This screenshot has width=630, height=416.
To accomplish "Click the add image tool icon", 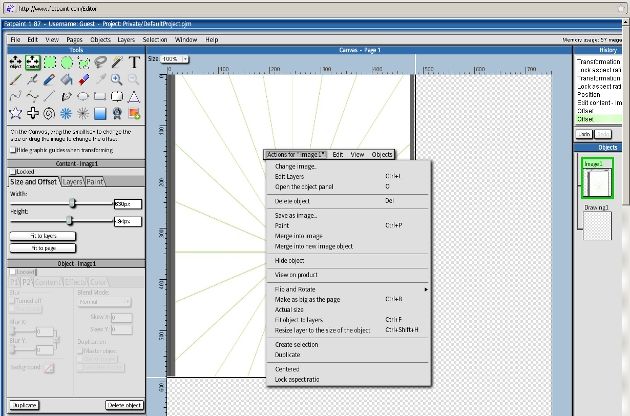I will (x=134, y=113).
